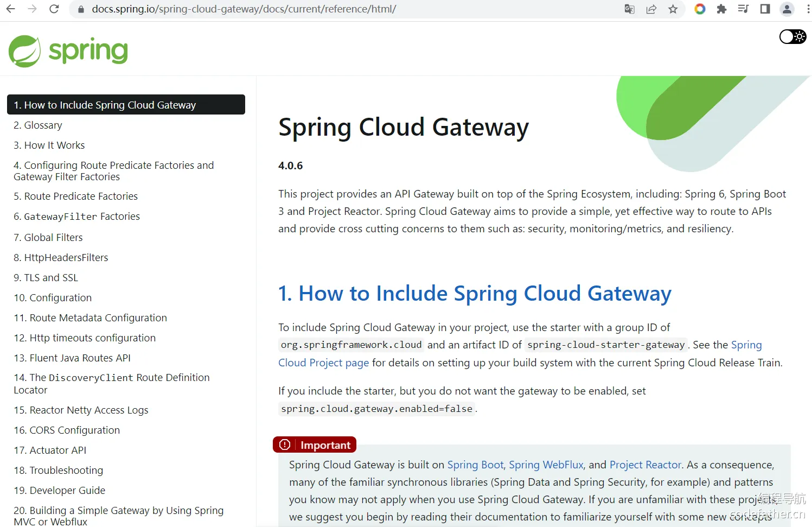Click the heading '1. How to Include Spring Cloud Gateway'

(475, 294)
